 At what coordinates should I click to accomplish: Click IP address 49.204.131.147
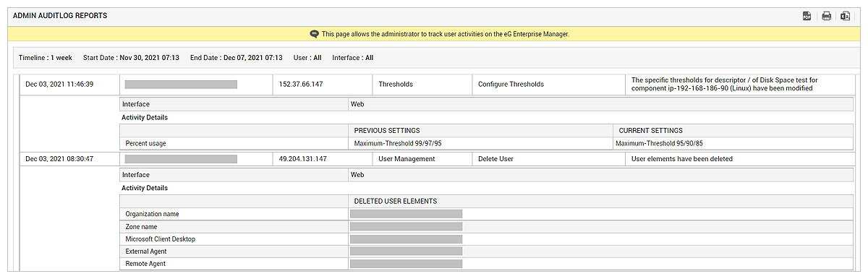point(302,158)
